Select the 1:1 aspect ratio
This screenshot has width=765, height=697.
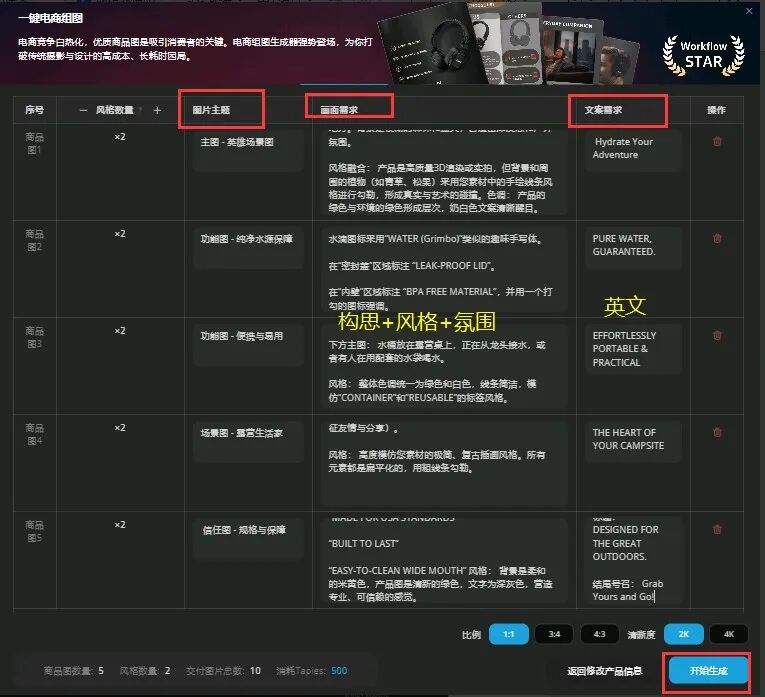coord(508,634)
